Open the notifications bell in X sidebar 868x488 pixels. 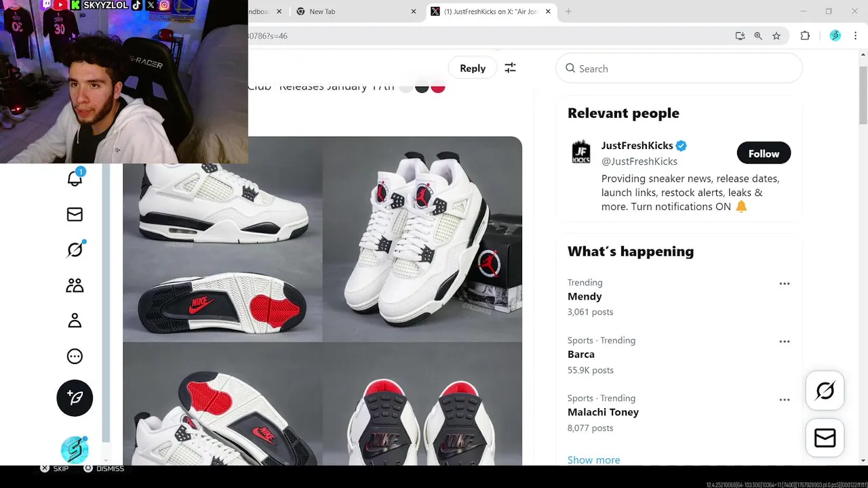[75, 178]
